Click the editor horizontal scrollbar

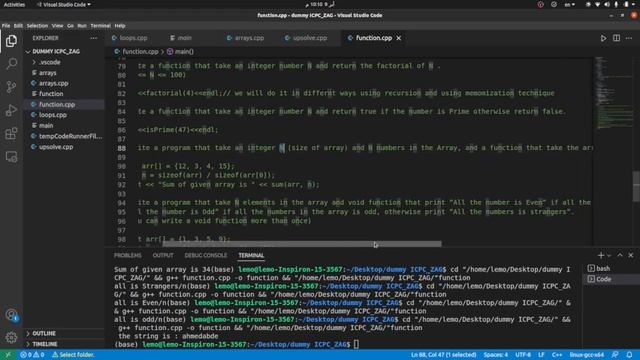(302, 244)
